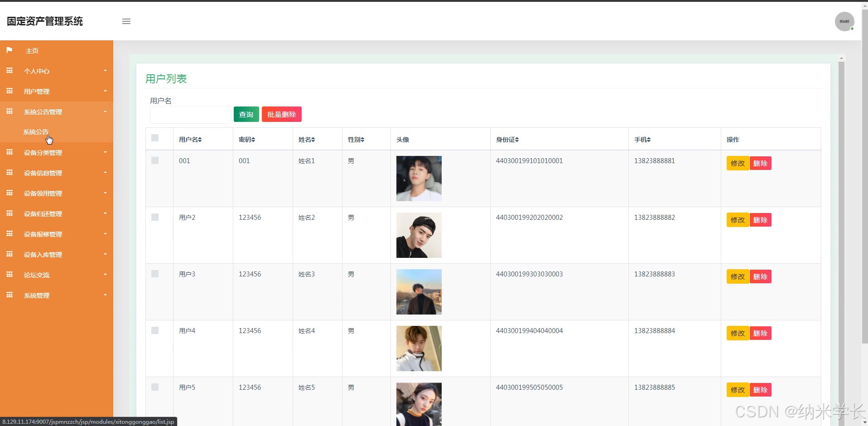Sort table by 身份证 column arrows

[517, 140]
